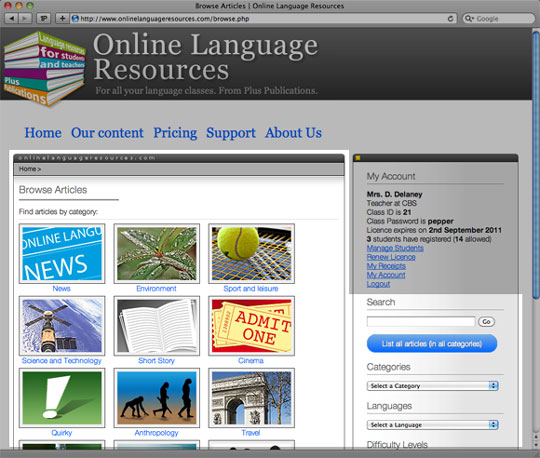The width and height of the screenshot is (540, 458).
Task: Click the site globe icon in address bar
Action: [x=75, y=19]
